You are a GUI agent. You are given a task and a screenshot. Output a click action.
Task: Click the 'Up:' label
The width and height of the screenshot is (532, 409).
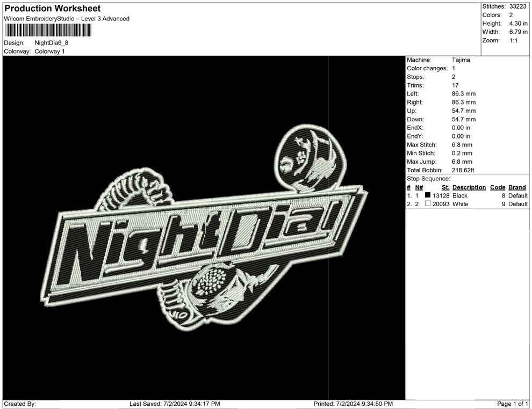click(412, 111)
